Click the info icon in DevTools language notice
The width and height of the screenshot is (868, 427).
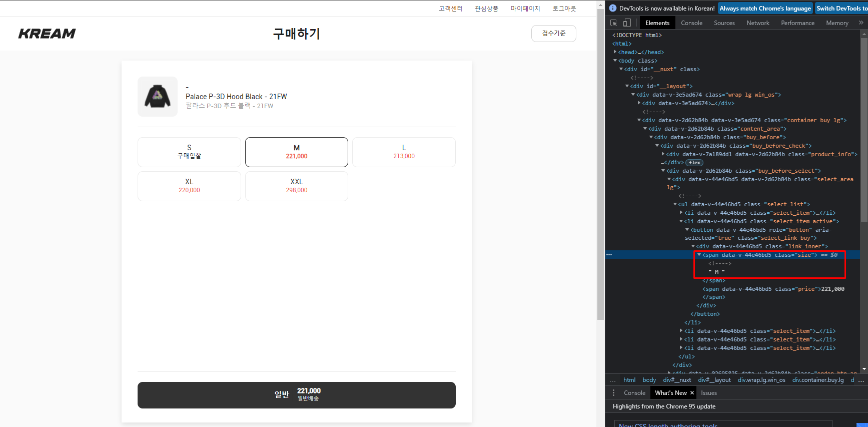click(x=613, y=9)
